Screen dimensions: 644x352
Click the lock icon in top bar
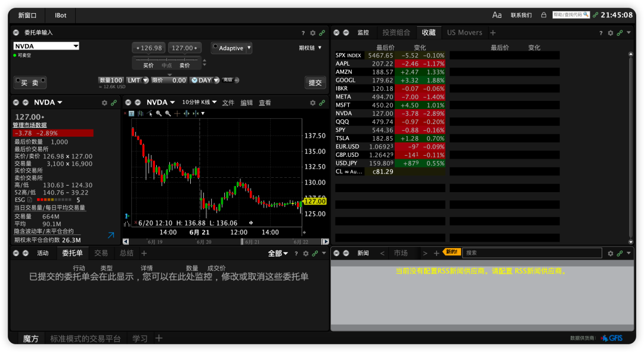pyautogui.click(x=543, y=15)
